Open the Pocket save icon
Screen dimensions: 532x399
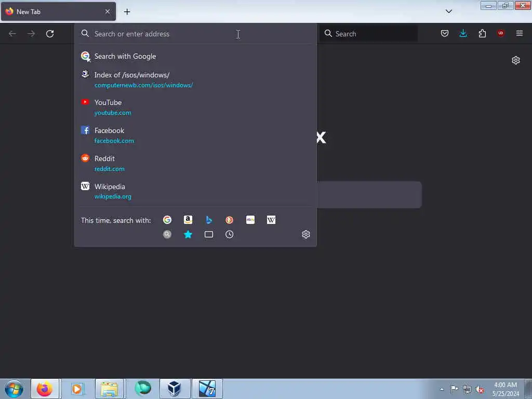pyautogui.click(x=445, y=33)
